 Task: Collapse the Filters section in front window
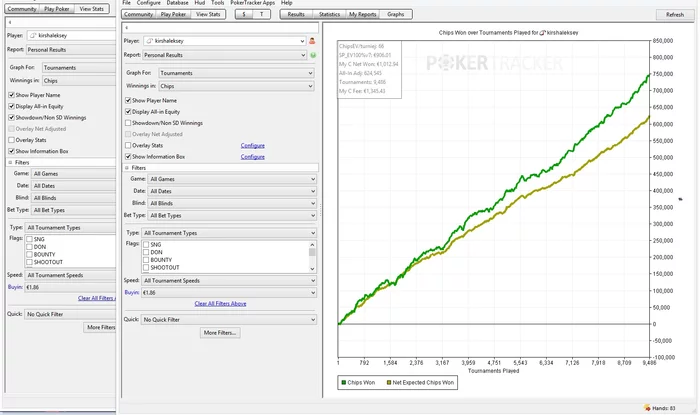[x=127, y=168]
